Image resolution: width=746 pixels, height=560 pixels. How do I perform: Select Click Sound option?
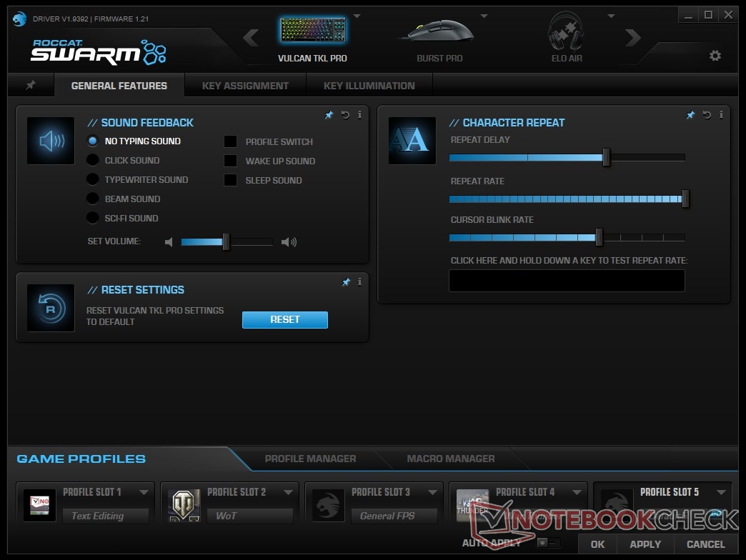coord(93,160)
